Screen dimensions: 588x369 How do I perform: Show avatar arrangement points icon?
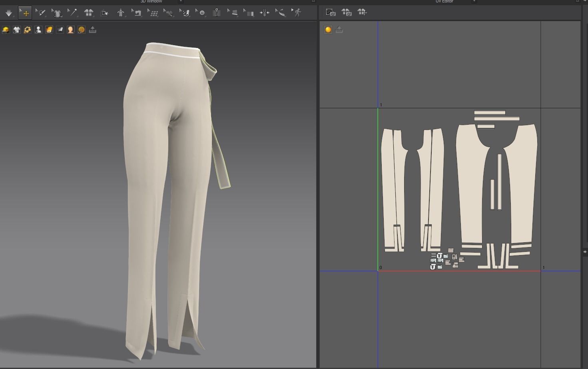pos(121,13)
